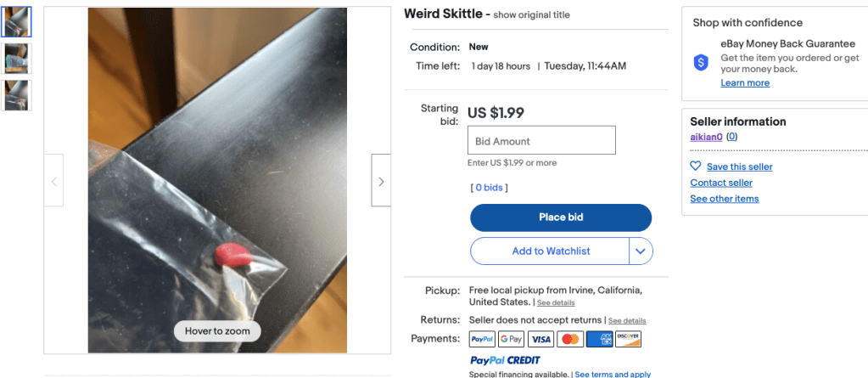Select the third product thumbnail
The height and width of the screenshot is (378, 868).
point(17,95)
